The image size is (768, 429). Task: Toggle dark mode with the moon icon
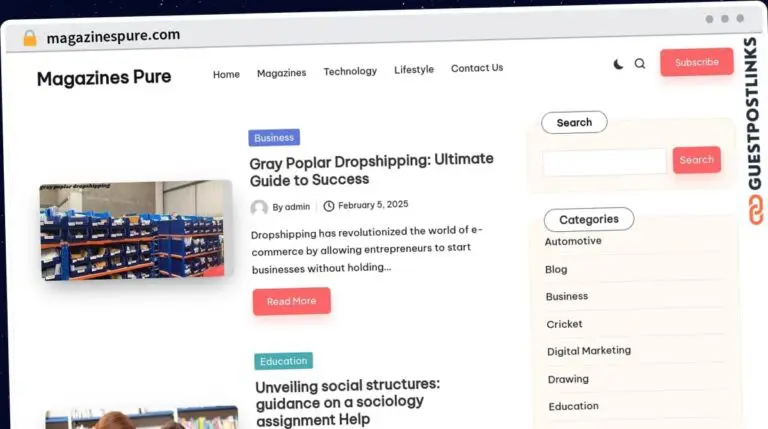(x=618, y=64)
